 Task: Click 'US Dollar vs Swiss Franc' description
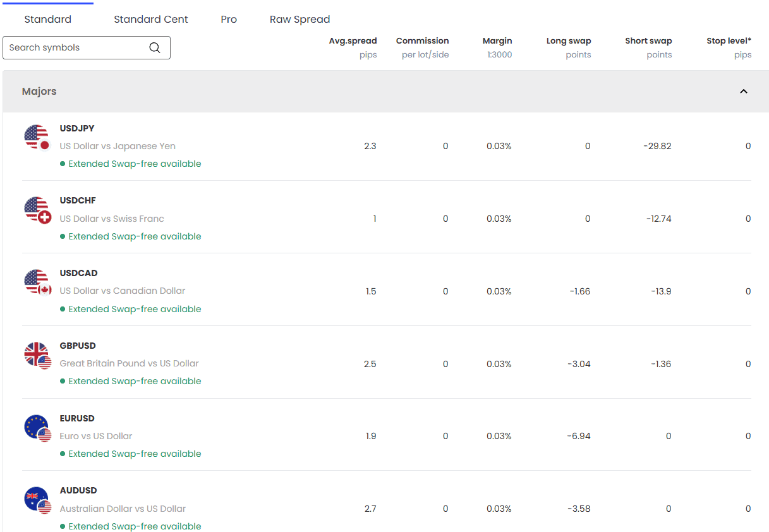[112, 219]
